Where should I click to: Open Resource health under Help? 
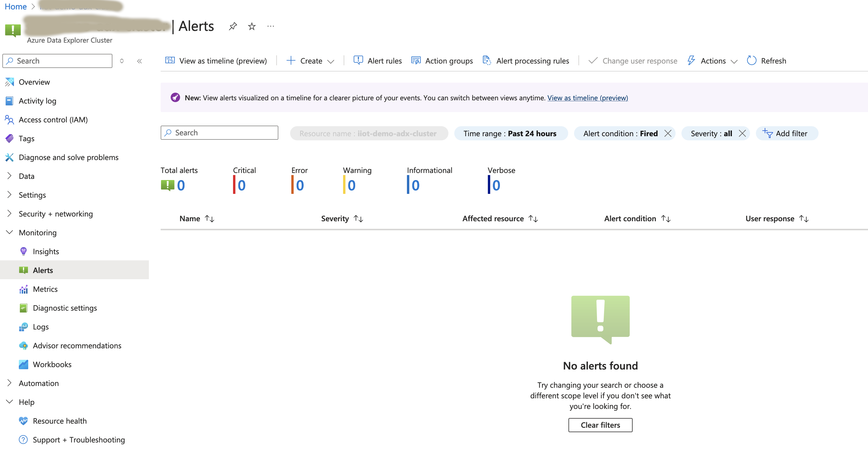(60, 421)
